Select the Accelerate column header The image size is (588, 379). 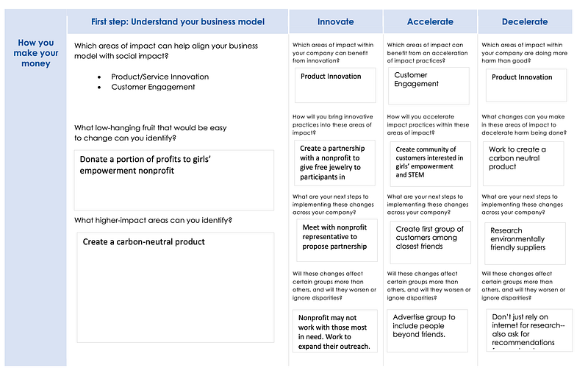click(x=430, y=21)
